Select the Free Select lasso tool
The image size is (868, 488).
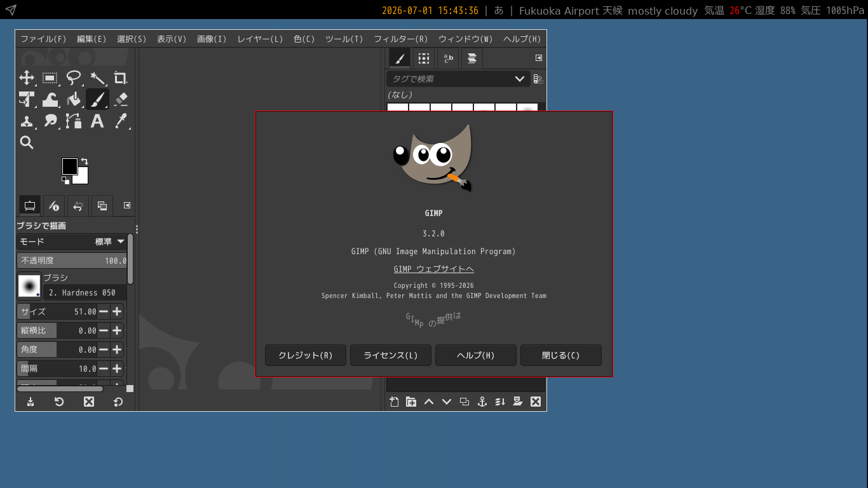(x=74, y=78)
